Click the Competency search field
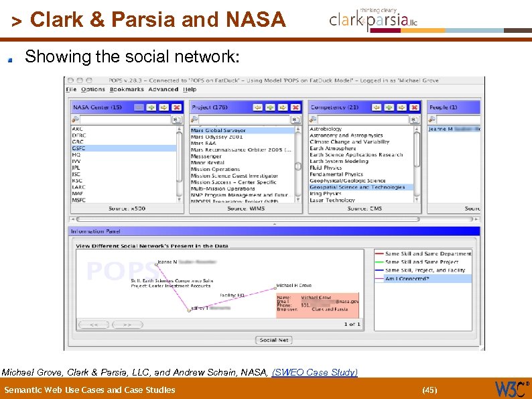Image resolution: width=532 pixels, height=399 pixels. click(362, 119)
